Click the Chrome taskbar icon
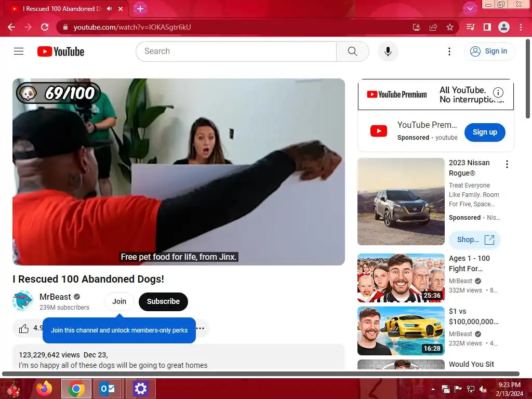The height and width of the screenshot is (399, 532). coord(76,389)
